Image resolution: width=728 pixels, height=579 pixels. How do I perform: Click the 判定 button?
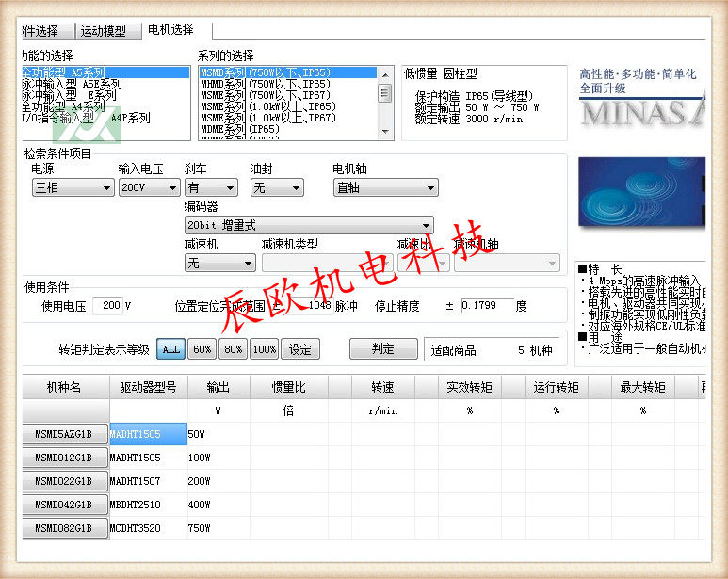click(x=383, y=349)
